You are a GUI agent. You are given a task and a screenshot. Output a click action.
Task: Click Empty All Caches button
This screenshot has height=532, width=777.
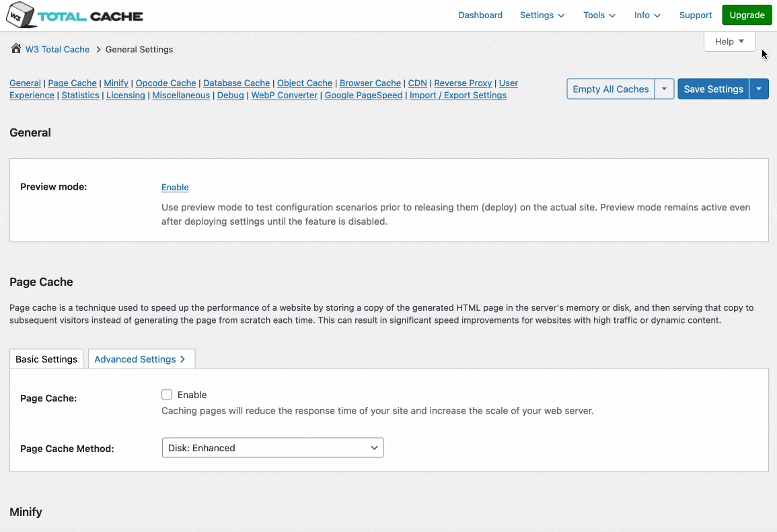tap(611, 89)
